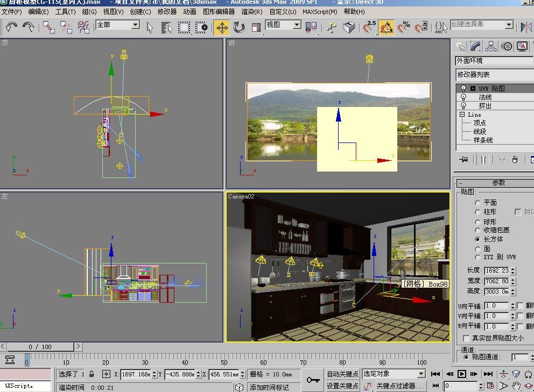Click the 关键点过滤器 button
The width and height of the screenshot is (534, 392).
pos(400,386)
